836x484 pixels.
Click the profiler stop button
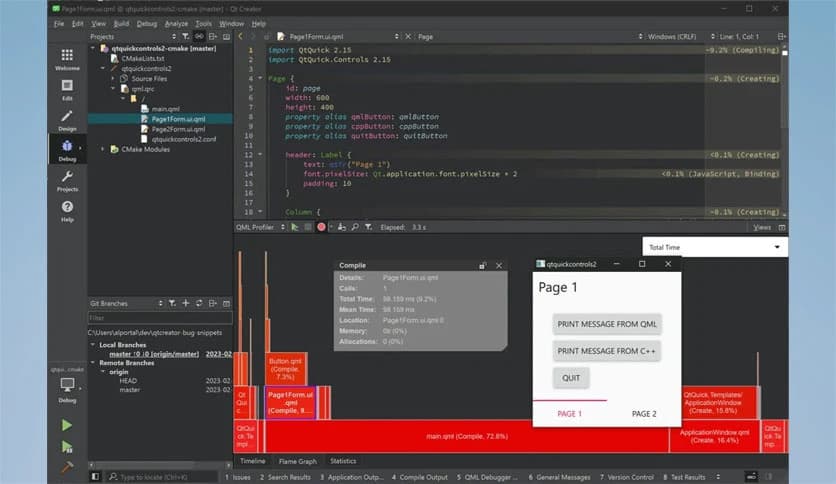(308, 227)
